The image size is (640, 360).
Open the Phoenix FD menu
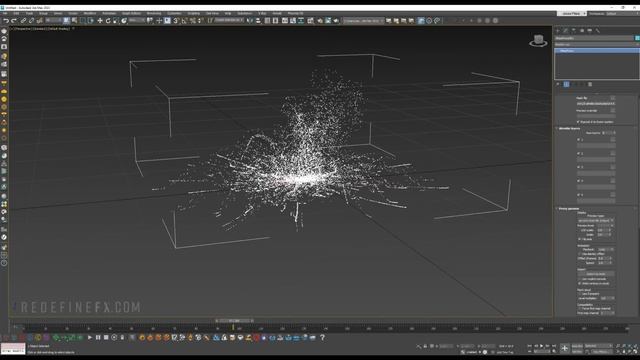pos(296,13)
